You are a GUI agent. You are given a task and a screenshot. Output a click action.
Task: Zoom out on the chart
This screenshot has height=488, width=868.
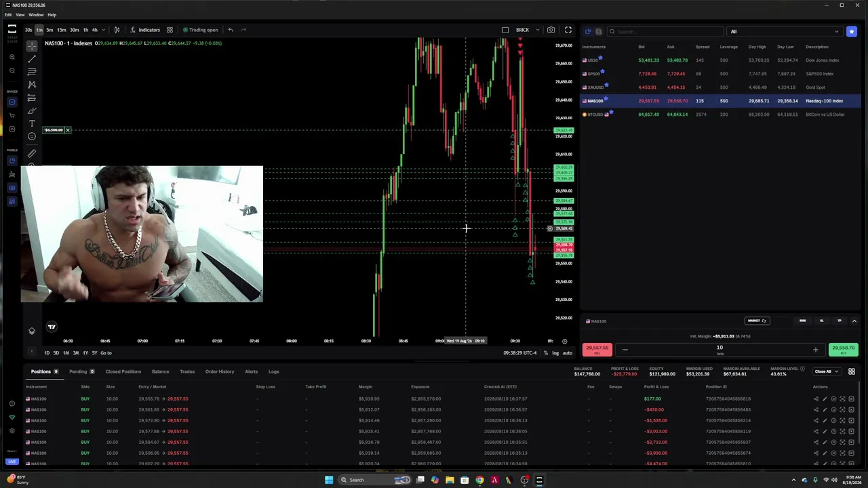pyautogui.click(x=12, y=70)
